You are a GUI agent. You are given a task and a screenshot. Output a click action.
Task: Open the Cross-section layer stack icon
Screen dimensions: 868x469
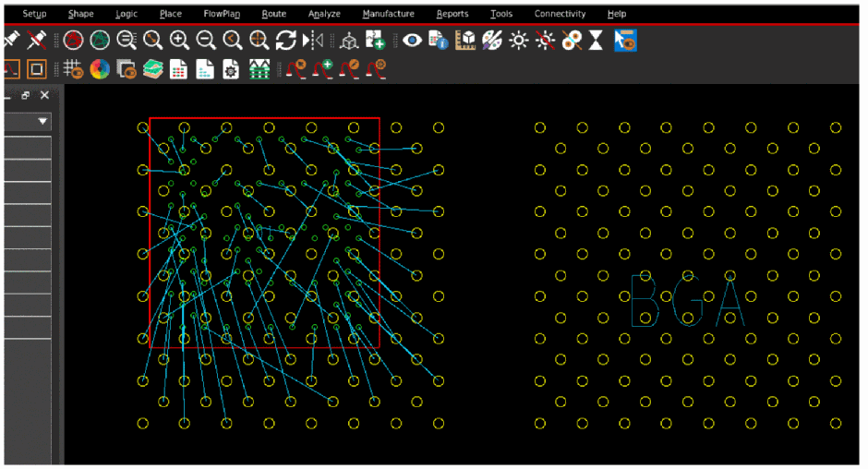point(152,69)
